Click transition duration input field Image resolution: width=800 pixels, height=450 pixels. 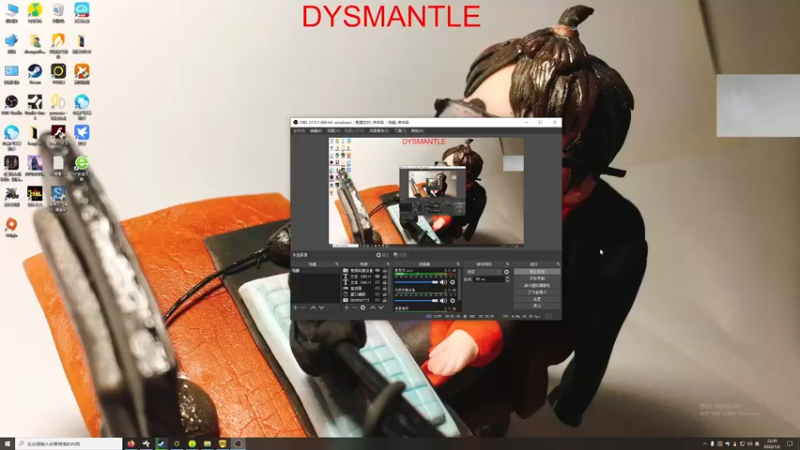pyautogui.click(x=489, y=279)
